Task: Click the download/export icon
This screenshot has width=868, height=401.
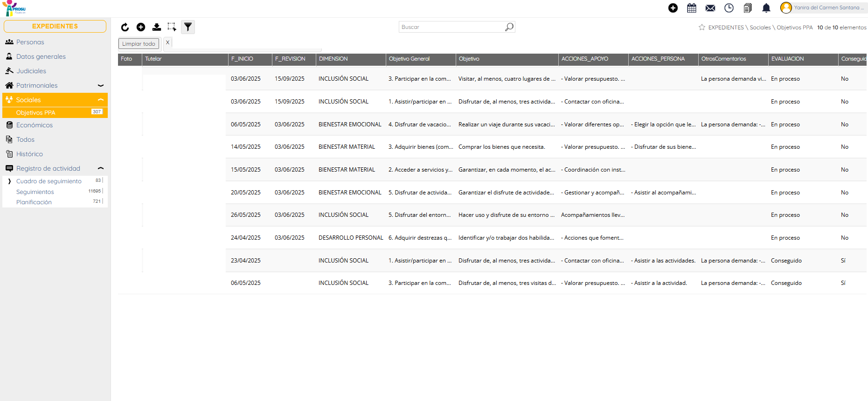Action: [157, 28]
